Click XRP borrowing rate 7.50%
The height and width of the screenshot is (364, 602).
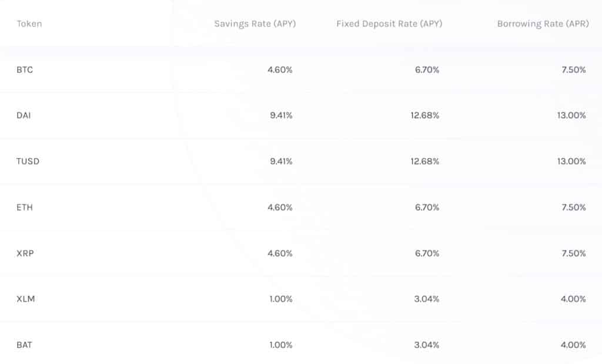(x=573, y=253)
